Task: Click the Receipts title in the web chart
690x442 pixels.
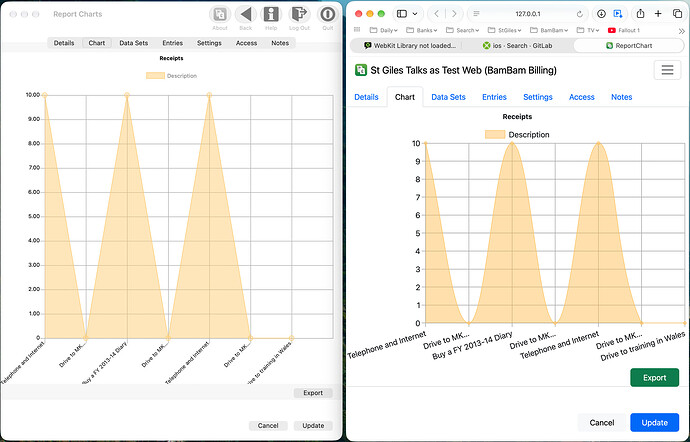Action: point(517,117)
